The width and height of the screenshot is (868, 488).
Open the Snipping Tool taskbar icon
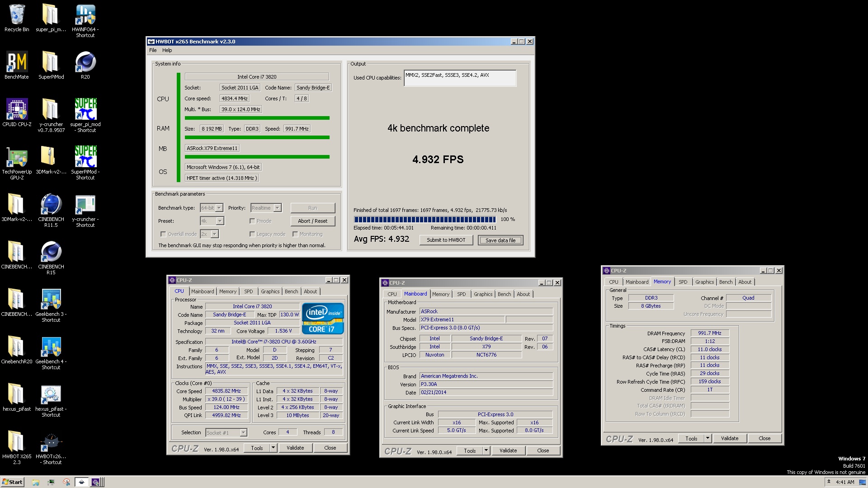click(66, 482)
